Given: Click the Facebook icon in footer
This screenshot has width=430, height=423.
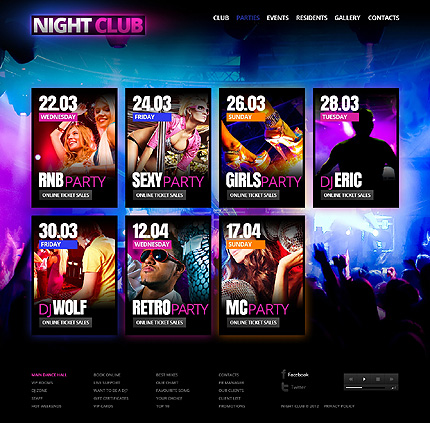Looking at the screenshot, I should [284, 374].
